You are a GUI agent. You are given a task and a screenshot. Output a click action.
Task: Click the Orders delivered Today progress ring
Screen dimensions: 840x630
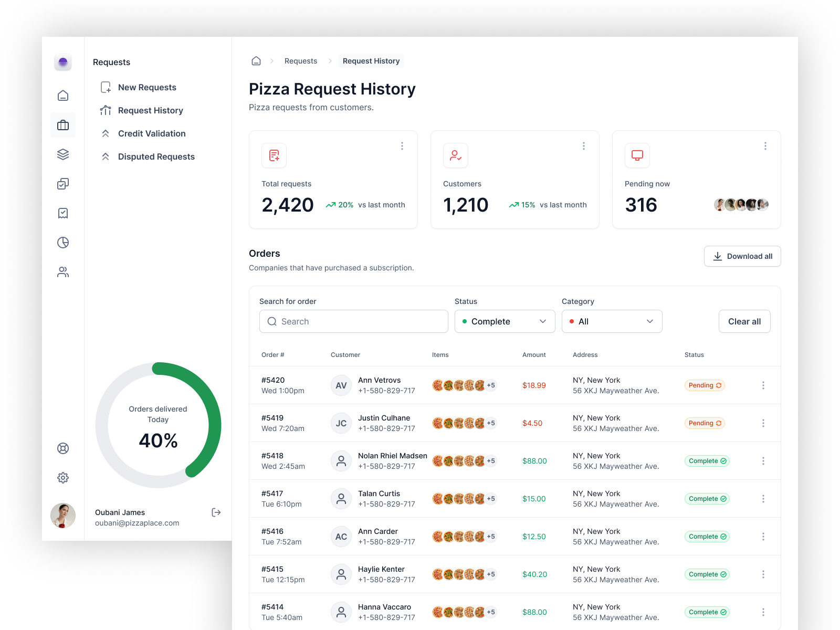[x=157, y=425]
